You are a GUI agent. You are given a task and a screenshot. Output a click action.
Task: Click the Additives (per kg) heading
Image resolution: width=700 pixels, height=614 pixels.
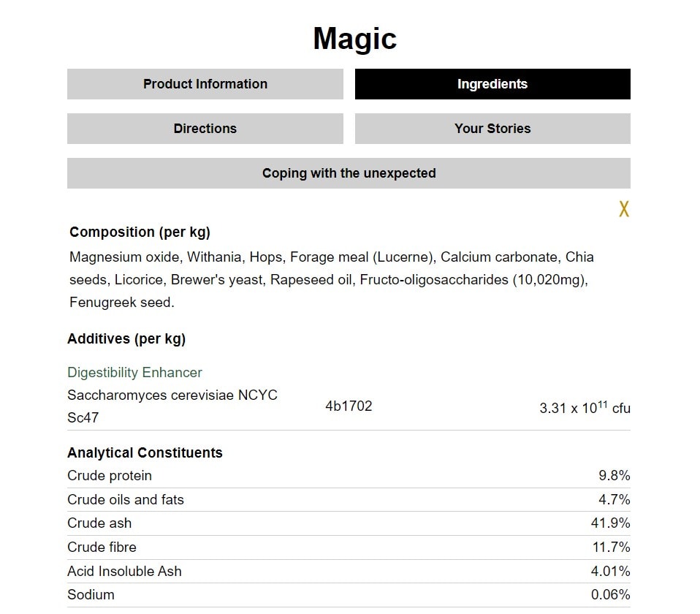[126, 338]
